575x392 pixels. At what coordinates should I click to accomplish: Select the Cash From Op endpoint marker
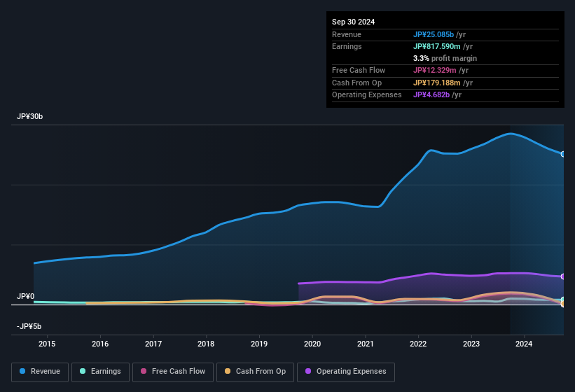(x=563, y=304)
